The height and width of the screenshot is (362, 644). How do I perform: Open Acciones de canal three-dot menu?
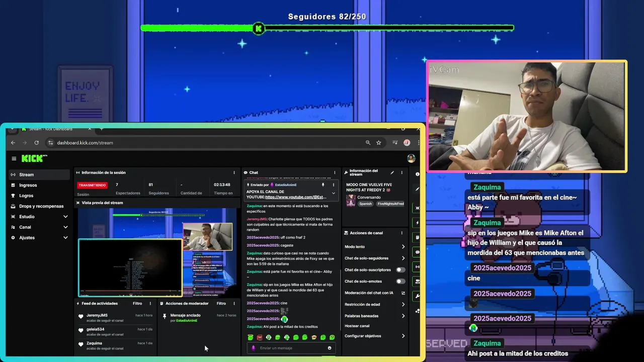(x=401, y=233)
